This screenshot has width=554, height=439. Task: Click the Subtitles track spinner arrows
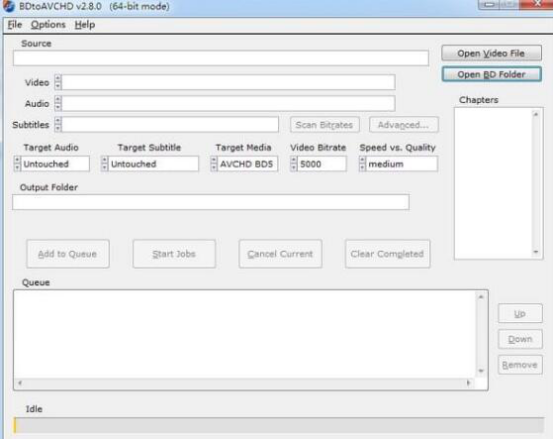pos(58,125)
